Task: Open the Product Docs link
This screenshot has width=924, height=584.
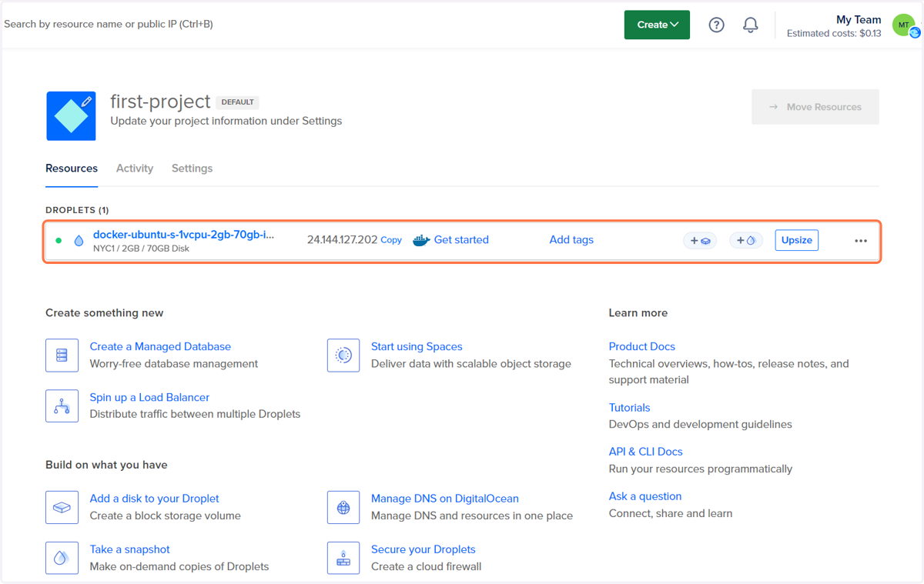Action: coord(641,347)
